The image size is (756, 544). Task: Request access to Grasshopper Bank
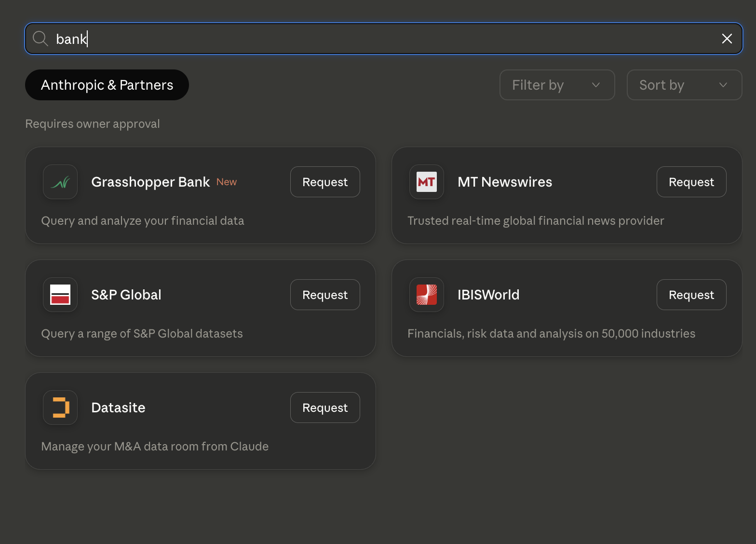tap(325, 182)
